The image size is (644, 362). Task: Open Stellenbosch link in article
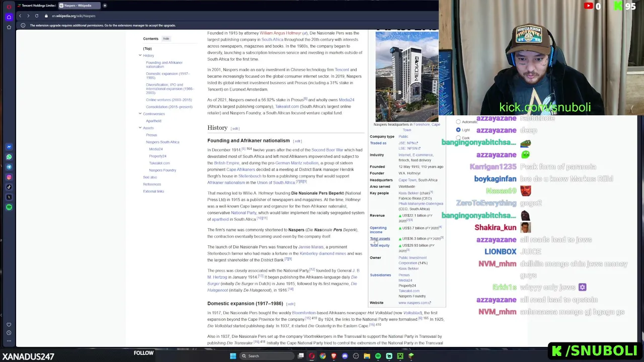point(250,176)
